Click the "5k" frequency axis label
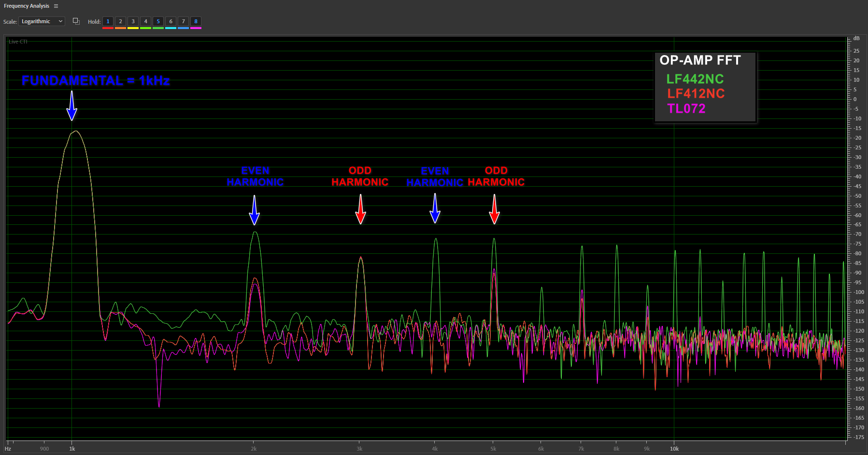The height and width of the screenshot is (455, 868). [x=493, y=449]
